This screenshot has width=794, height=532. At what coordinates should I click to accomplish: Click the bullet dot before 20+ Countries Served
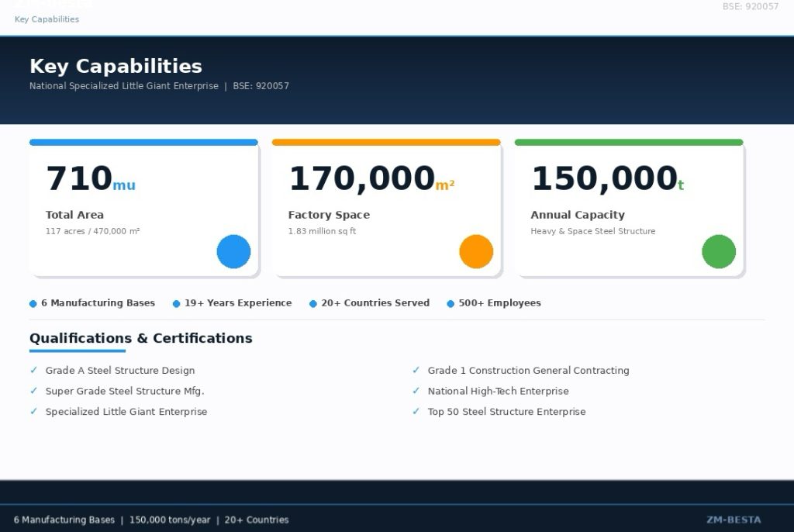tap(313, 303)
